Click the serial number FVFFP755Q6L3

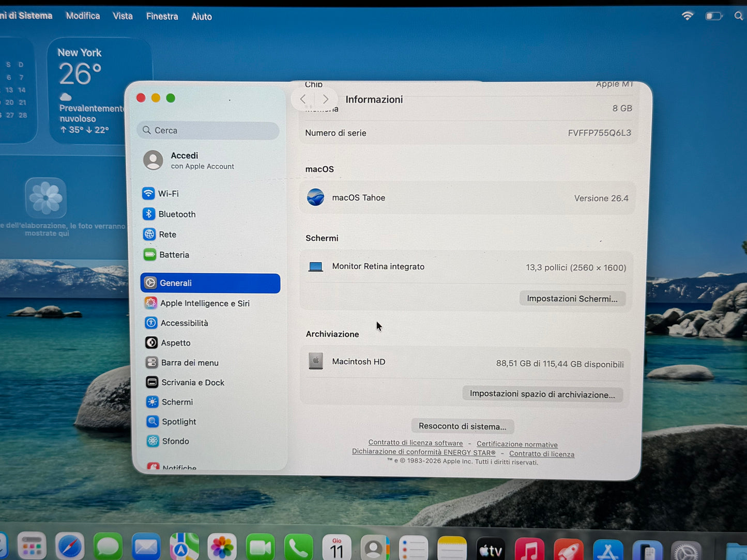pyautogui.click(x=599, y=133)
